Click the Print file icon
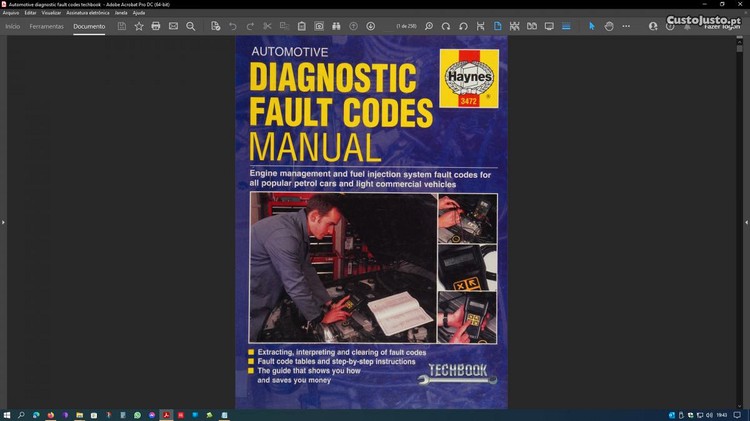This screenshot has width=750, height=421. [155, 26]
